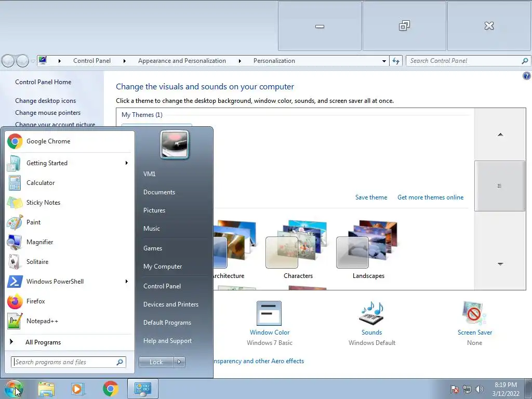Open address bar history dropdown arrow
532x399 pixels.
point(384,61)
